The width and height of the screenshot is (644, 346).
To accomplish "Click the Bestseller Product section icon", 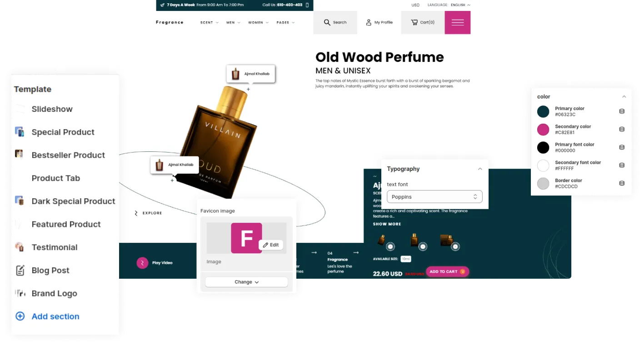I will click(19, 154).
